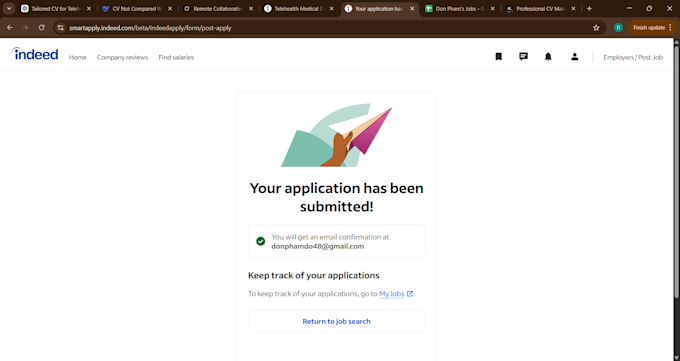Close the Don Pham's Jobs tab
Image resolution: width=680 pixels, height=361 pixels.
tap(493, 9)
